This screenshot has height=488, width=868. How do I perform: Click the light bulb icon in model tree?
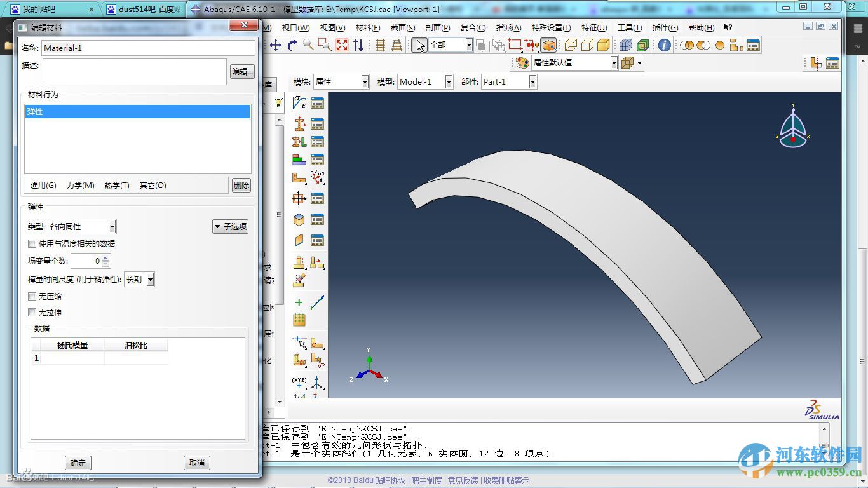tap(278, 102)
